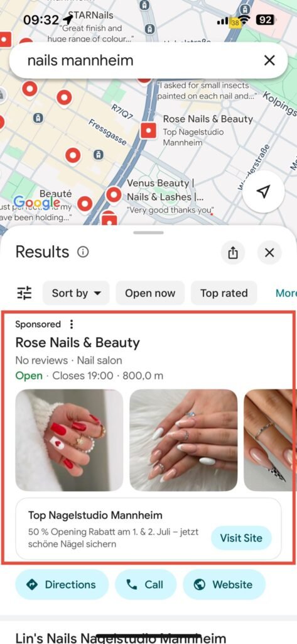The width and height of the screenshot is (297, 644).
Task: Tap the current location arrow button
Action: point(264,191)
